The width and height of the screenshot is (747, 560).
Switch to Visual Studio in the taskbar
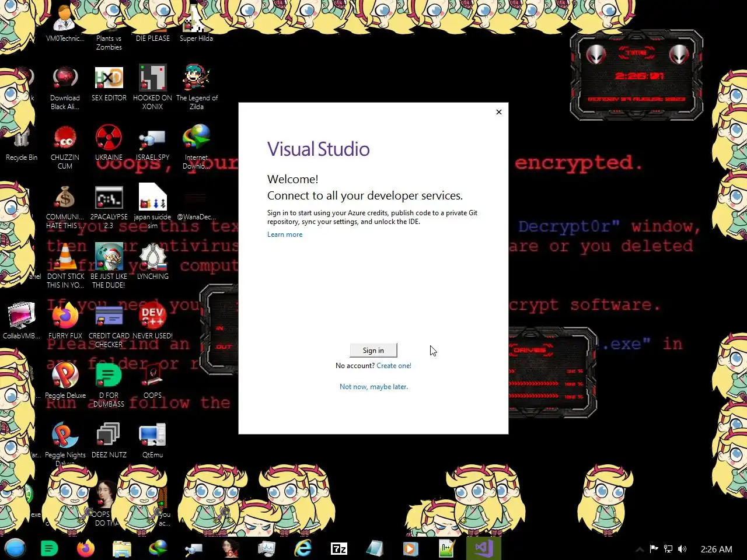pyautogui.click(x=484, y=548)
